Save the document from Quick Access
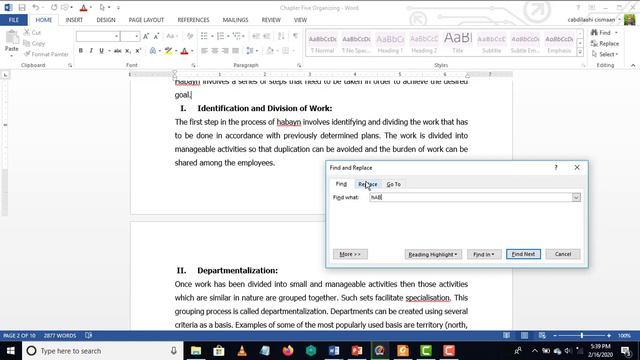 [22, 7]
